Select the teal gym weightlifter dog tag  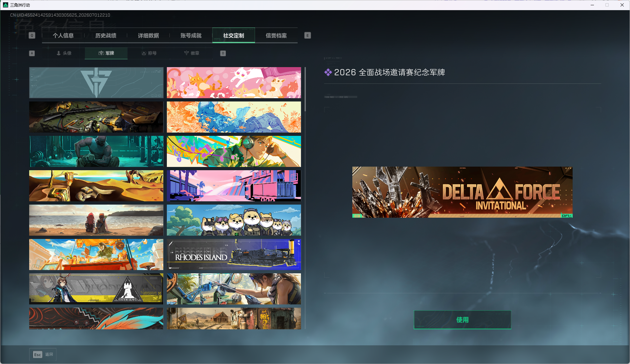coord(96,151)
